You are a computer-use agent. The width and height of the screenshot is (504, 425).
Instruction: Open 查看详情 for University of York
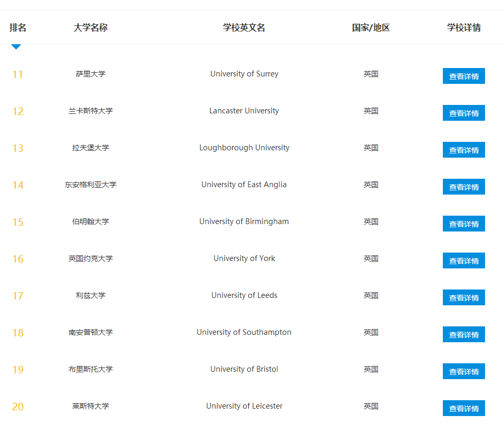point(464,260)
